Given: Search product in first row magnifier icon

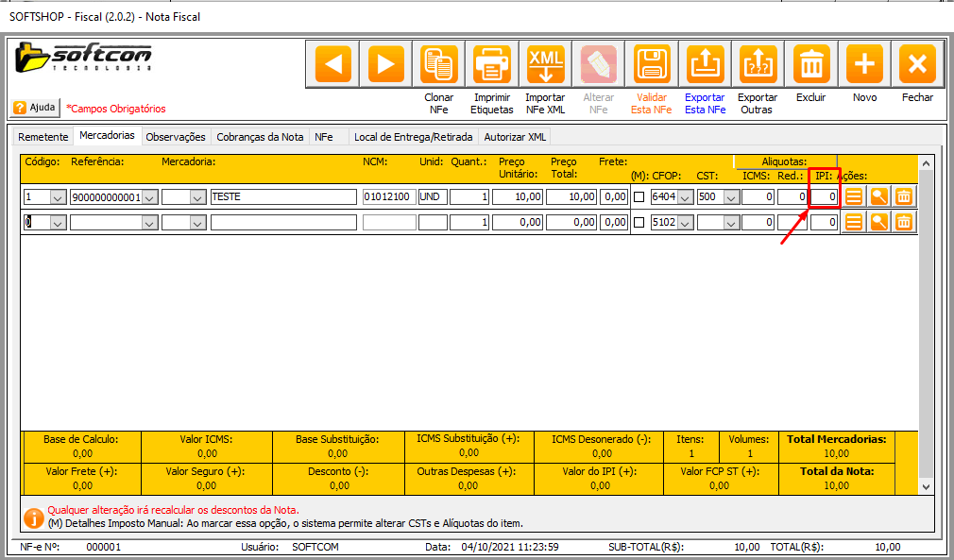Looking at the screenshot, I should pos(878,196).
